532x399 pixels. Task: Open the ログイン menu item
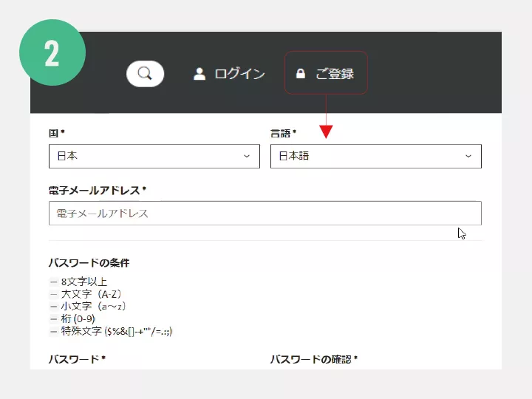pos(239,73)
